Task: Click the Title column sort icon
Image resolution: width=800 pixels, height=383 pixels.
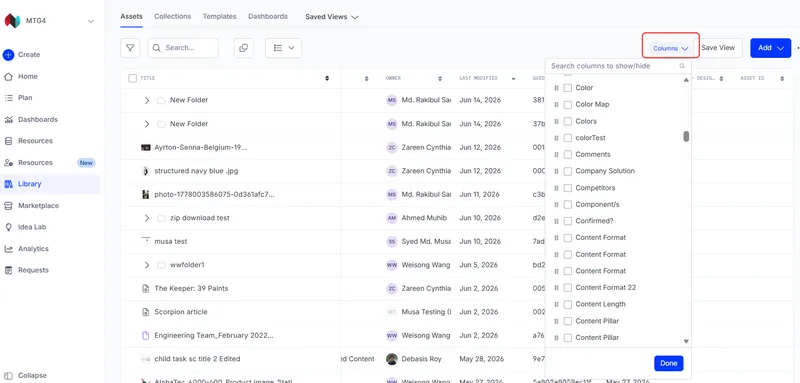Action: (x=327, y=79)
